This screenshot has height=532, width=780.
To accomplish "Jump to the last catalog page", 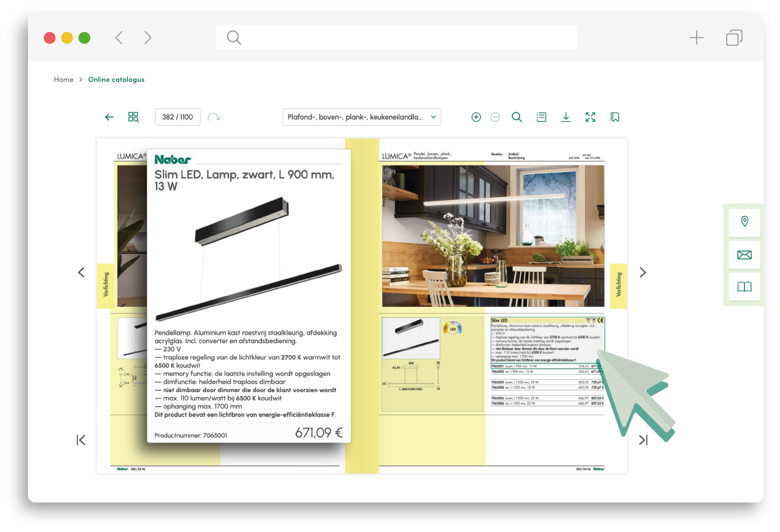I will [643, 440].
